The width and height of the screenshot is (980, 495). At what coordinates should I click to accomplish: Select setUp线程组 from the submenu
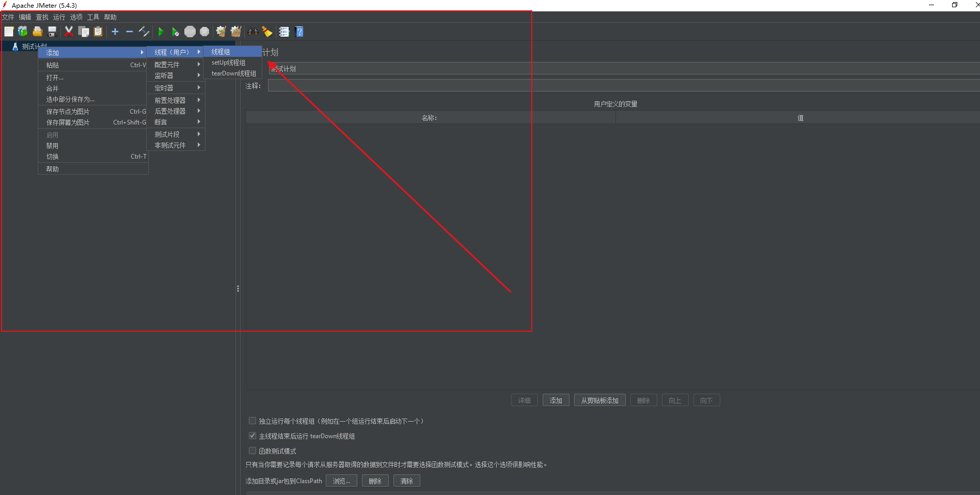coord(233,63)
